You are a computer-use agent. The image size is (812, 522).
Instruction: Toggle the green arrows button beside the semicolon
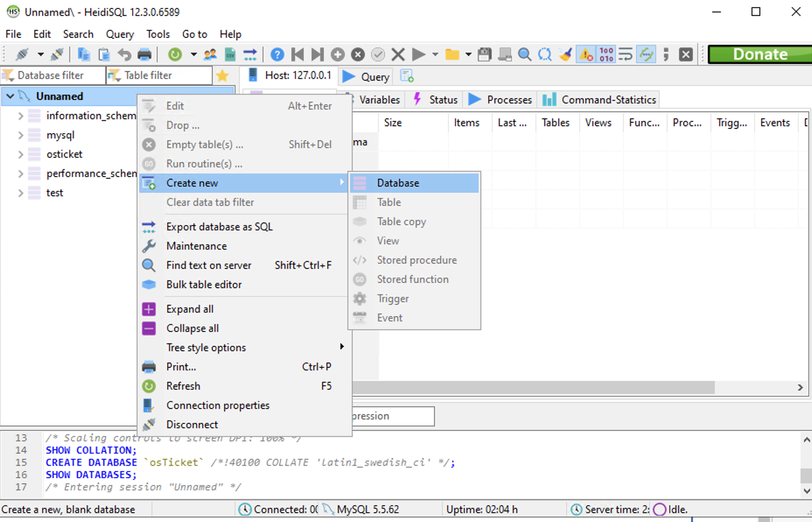[x=646, y=54]
